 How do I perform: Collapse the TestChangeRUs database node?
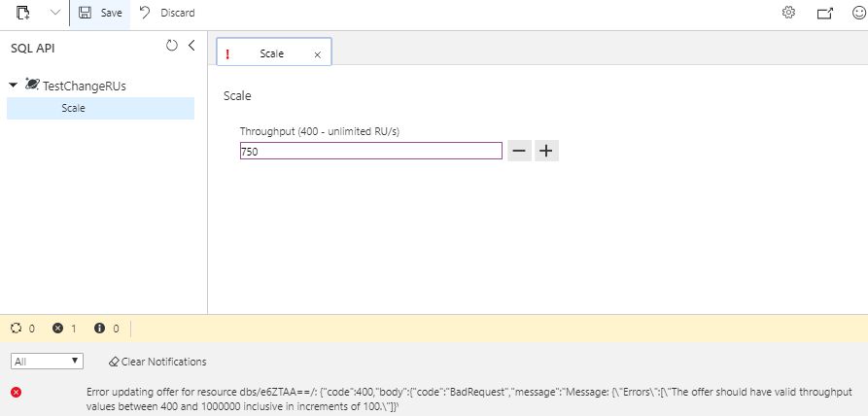(x=13, y=86)
